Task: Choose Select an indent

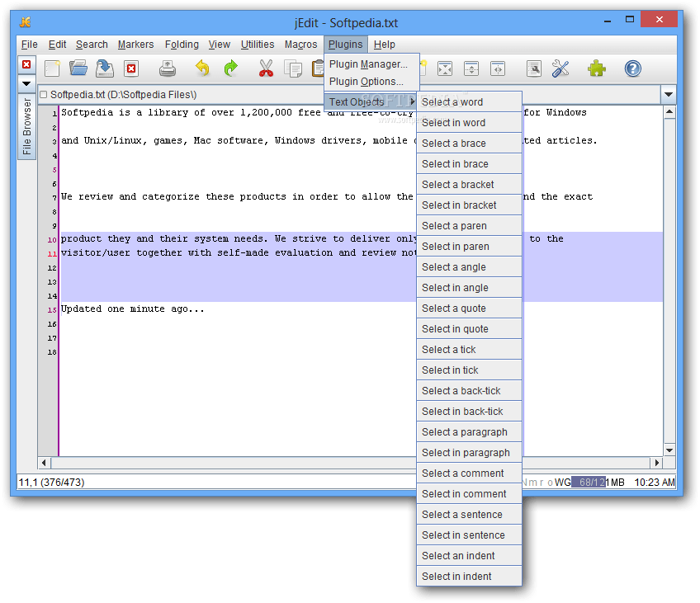Action: 469,556
